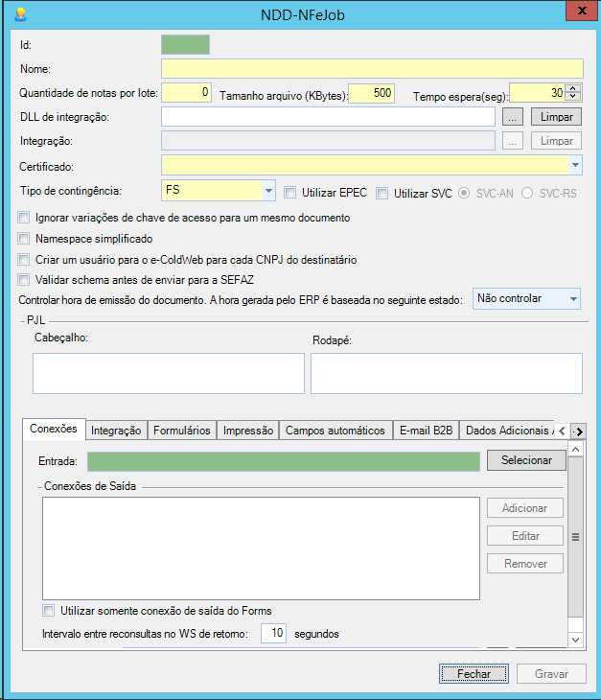Image resolution: width=601 pixels, height=700 pixels.
Task: Enable the Utilizar SVC checkbox
Action: tap(381, 194)
